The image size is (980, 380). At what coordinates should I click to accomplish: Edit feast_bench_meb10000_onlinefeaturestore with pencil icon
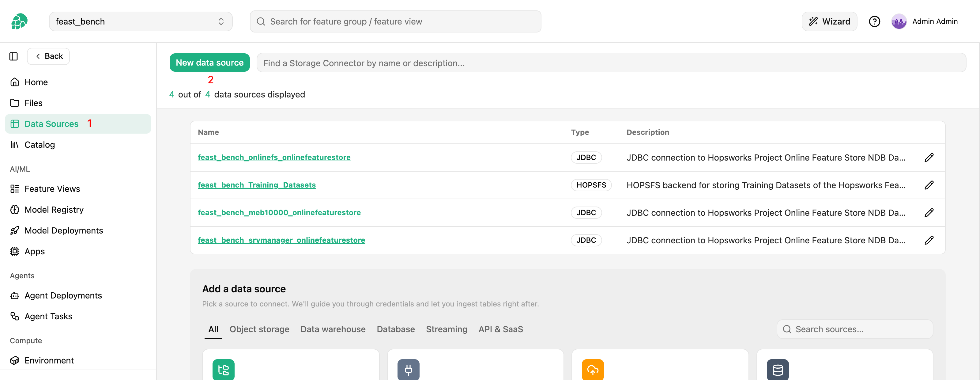point(929,212)
